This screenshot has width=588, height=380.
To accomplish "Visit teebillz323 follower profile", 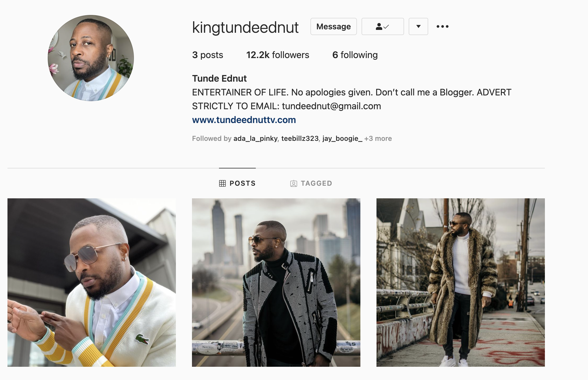I will pyautogui.click(x=300, y=139).
